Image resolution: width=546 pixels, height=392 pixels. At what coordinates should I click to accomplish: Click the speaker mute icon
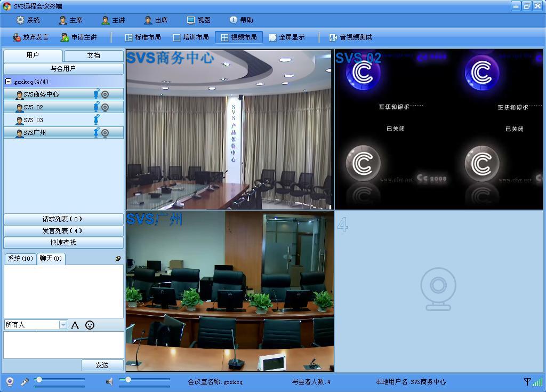click(x=109, y=382)
